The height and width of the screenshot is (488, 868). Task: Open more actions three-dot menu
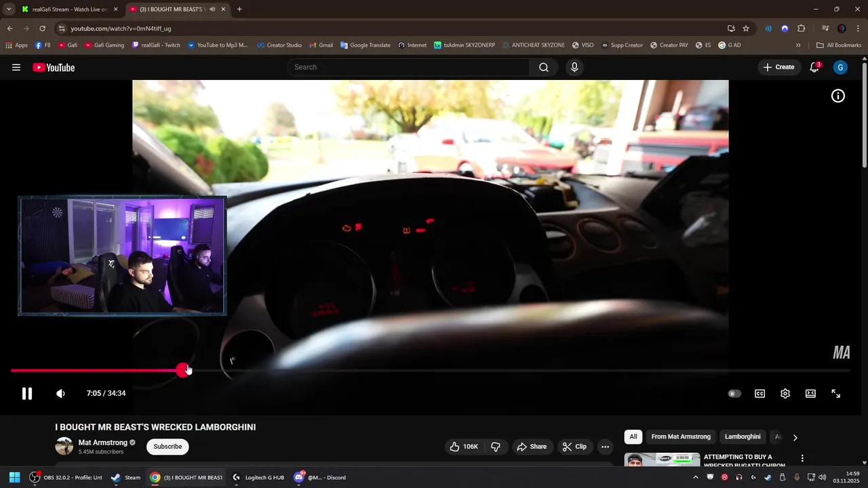pos(605,447)
